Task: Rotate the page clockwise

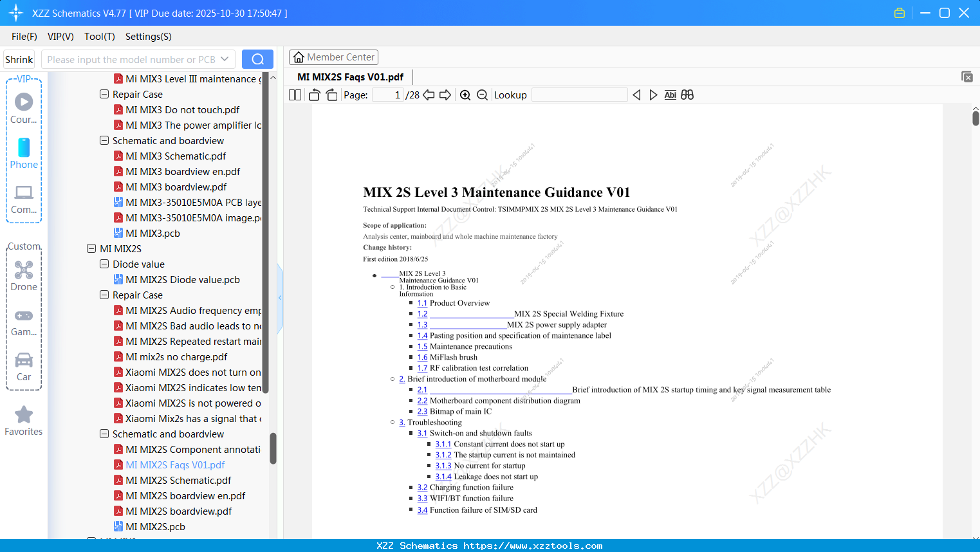Action: [x=331, y=95]
